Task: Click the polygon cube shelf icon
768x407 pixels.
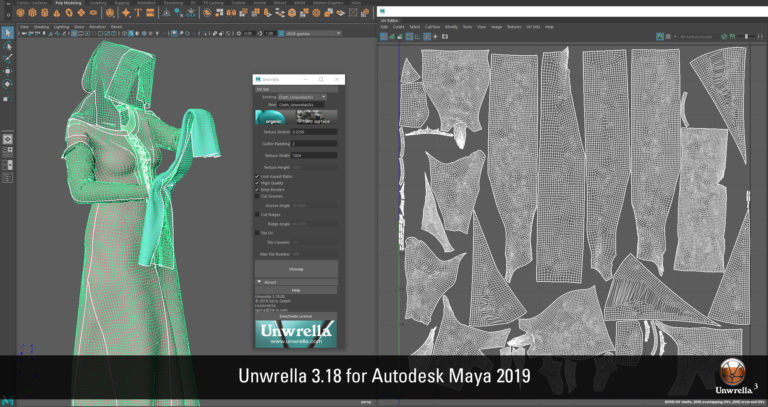Action: click(x=32, y=13)
